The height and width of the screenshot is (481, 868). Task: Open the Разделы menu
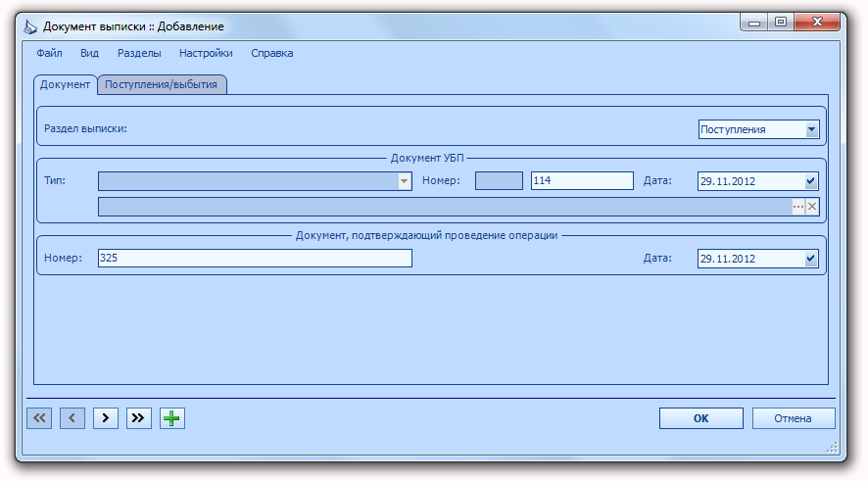[139, 53]
